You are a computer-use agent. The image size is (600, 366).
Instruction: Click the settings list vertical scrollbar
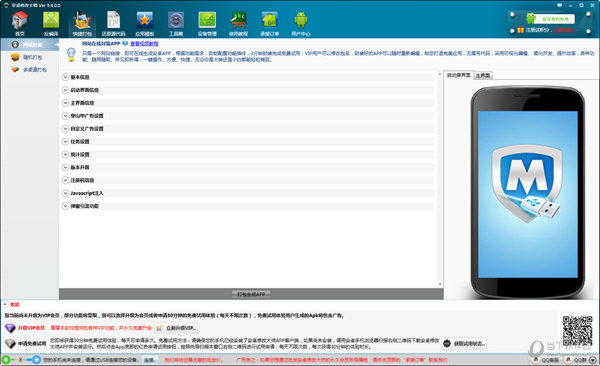[x=440, y=179]
